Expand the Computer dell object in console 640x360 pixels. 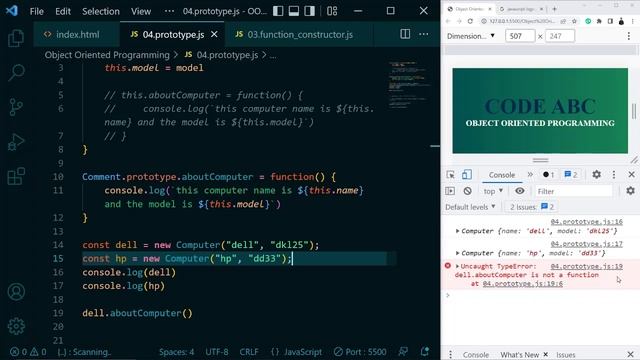[x=457, y=231]
